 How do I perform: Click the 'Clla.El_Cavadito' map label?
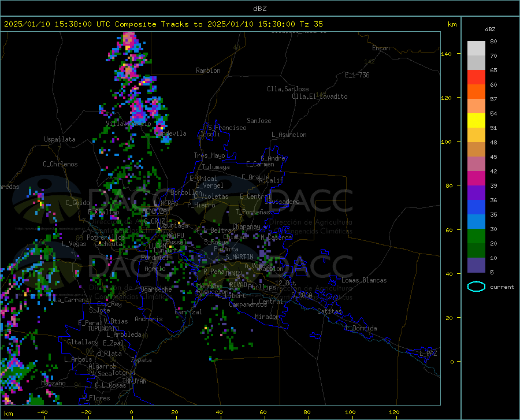coord(320,97)
